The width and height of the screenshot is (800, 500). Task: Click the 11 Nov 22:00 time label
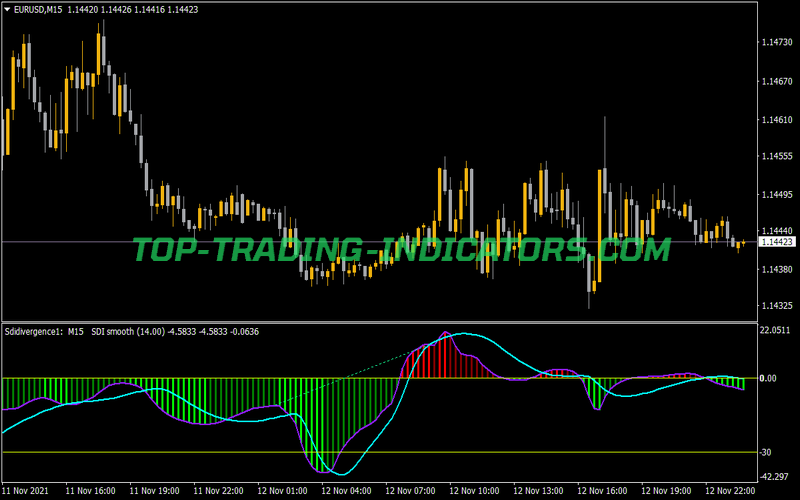pos(218,491)
